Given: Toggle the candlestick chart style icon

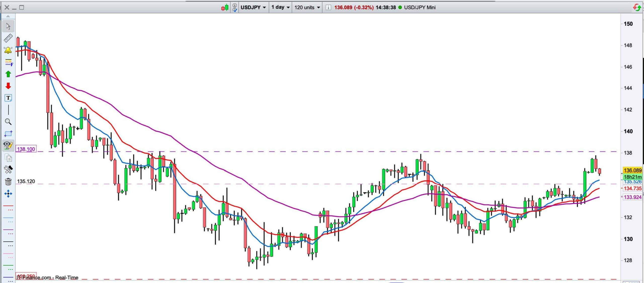Looking at the screenshot, I should pos(225,7).
